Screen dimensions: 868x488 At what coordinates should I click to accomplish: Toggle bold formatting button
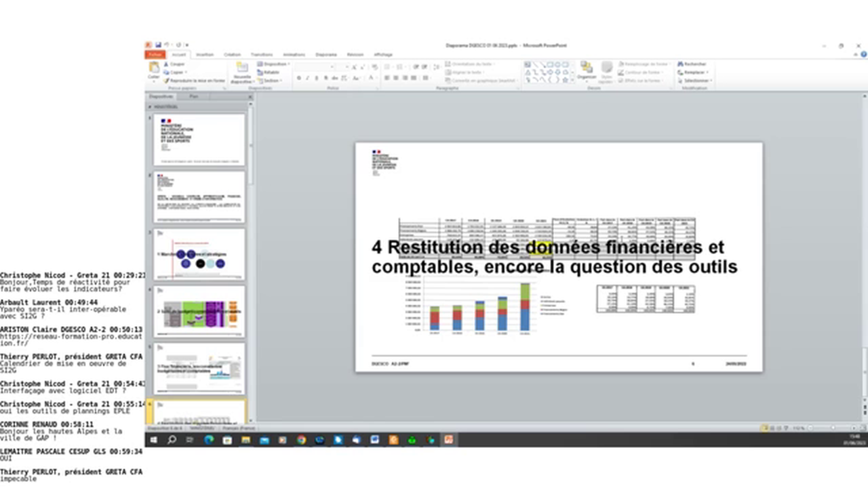[299, 78]
